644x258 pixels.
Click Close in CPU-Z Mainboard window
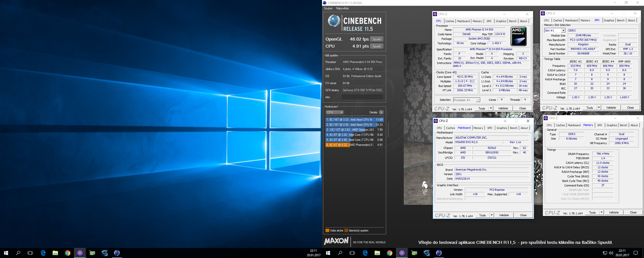(523, 215)
